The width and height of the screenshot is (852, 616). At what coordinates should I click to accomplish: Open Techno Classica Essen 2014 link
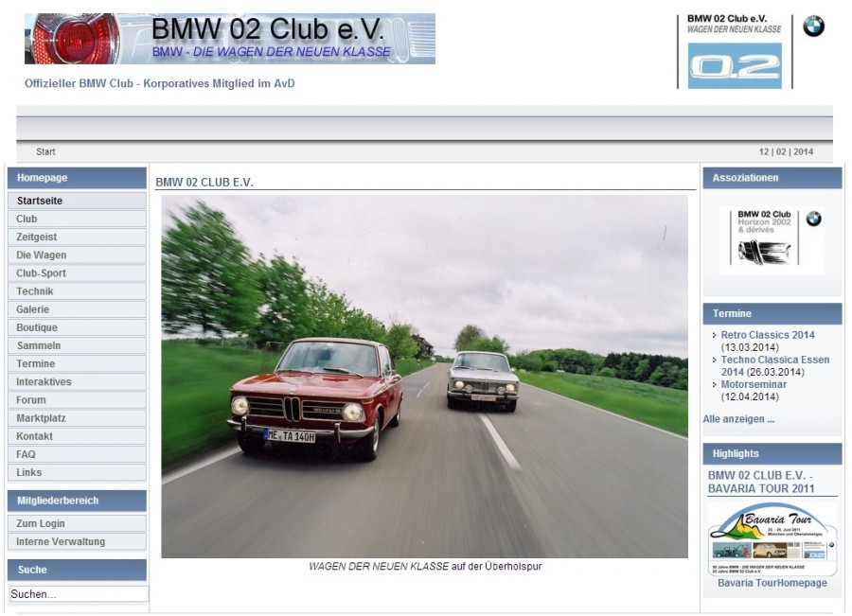(x=774, y=365)
